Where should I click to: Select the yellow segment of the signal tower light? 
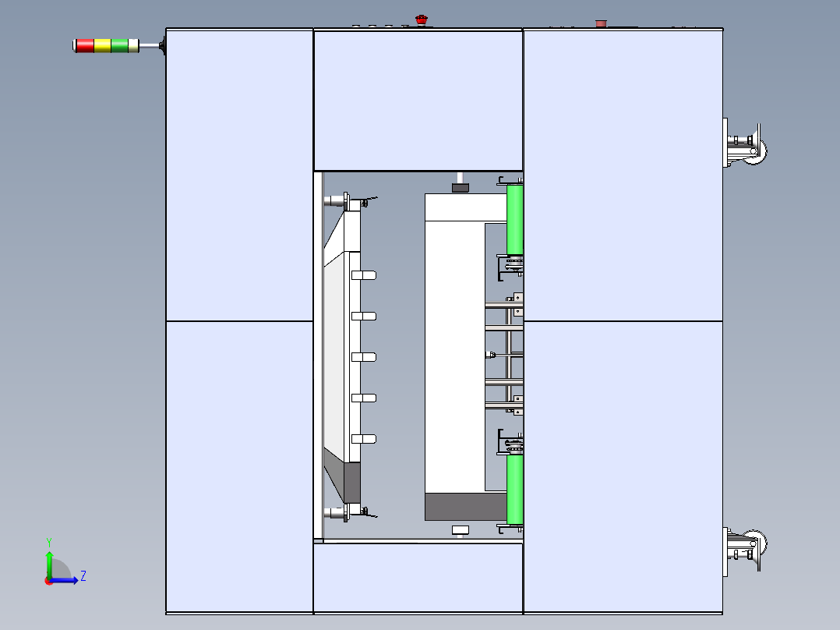[102, 45]
